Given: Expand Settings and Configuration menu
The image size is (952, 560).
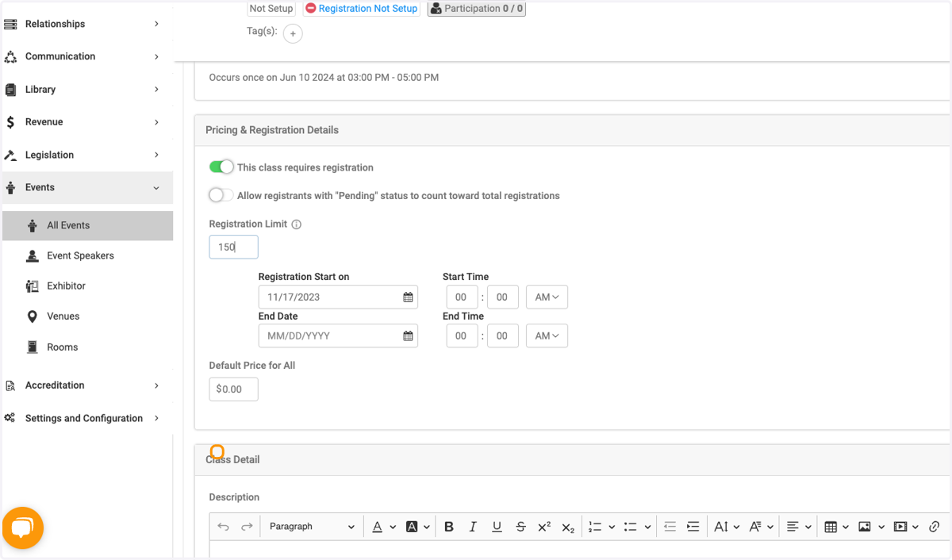Looking at the screenshot, I should (x=87, y=418).
